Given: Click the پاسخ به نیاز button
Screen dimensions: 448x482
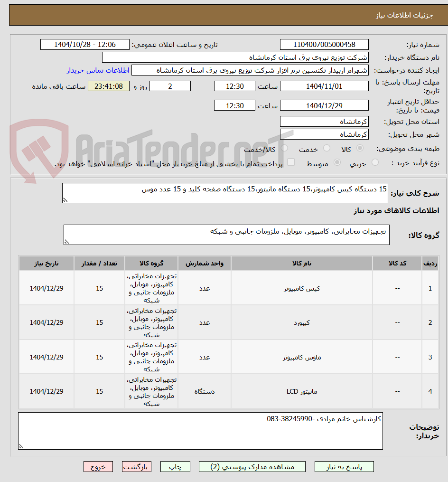Looking at the screenshot, I should point(344,467).
